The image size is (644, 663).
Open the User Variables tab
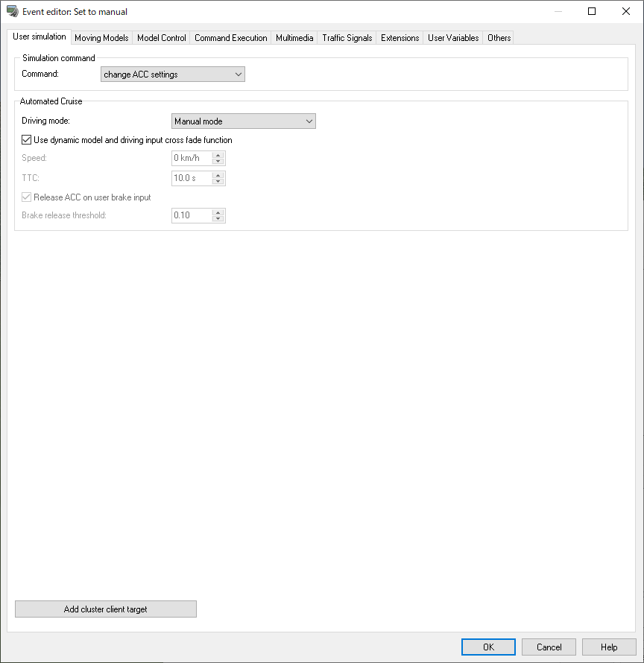[x=453, y=38]
